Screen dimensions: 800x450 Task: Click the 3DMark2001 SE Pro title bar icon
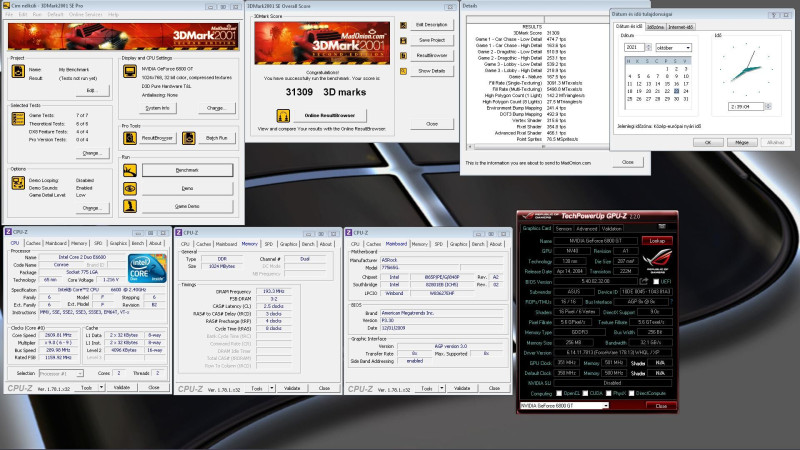pyautogui.click(x=6, y=6)
